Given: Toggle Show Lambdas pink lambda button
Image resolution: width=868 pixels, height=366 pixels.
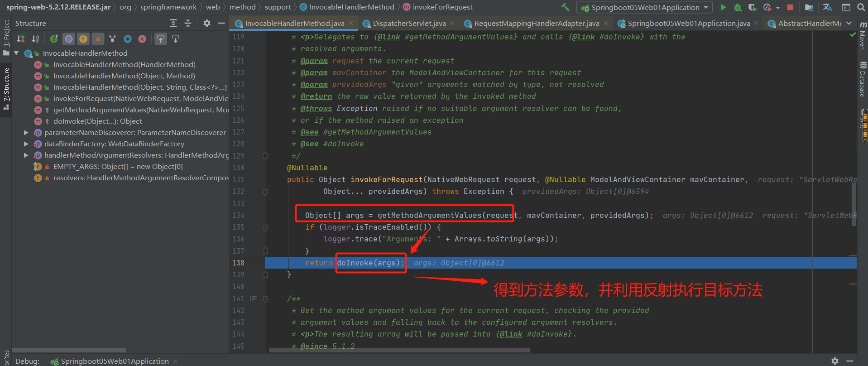Looking at the screenshot, I should coord(142,39).
